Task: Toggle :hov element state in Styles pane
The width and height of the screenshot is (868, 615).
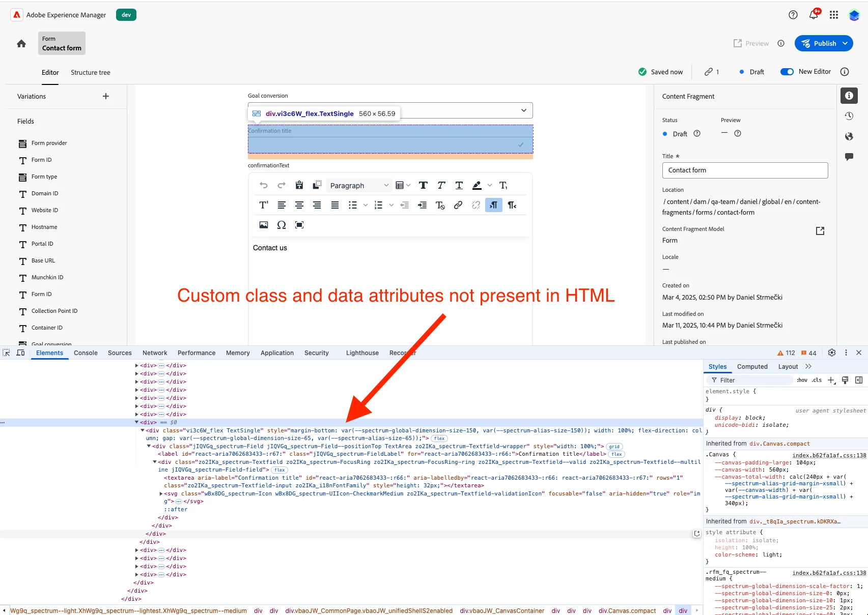Action: [802, 380]
